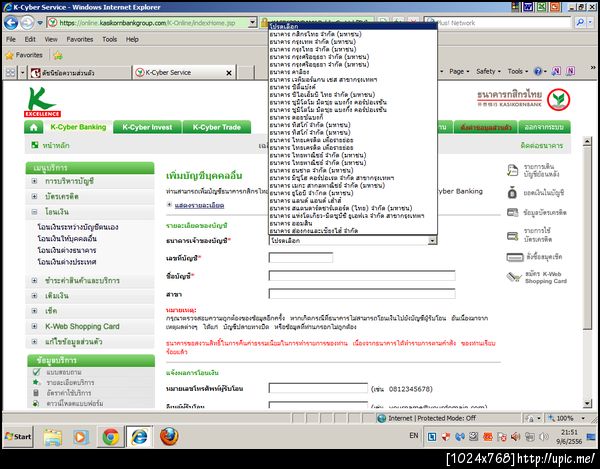Open the Quick Tabs grid icon

(x=10, y=72)
